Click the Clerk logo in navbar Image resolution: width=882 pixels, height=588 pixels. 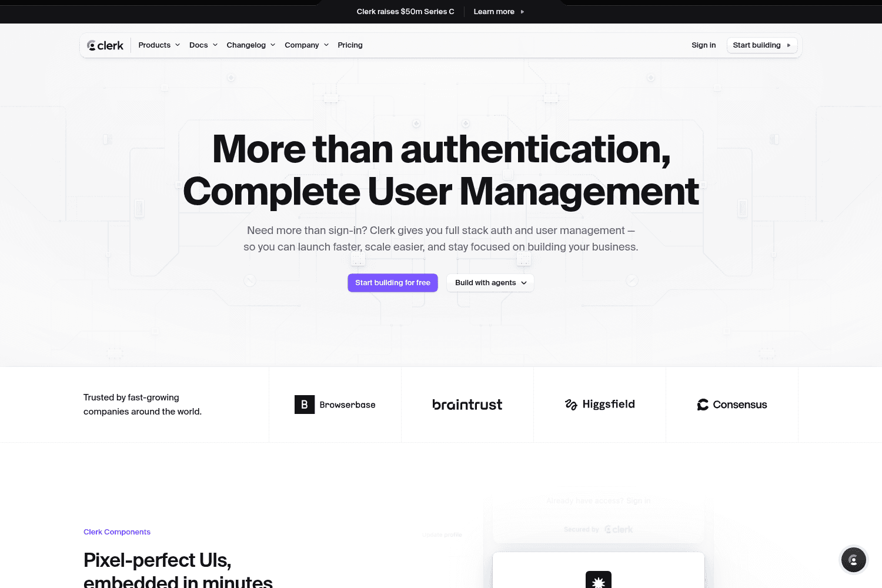coord(105,45)
